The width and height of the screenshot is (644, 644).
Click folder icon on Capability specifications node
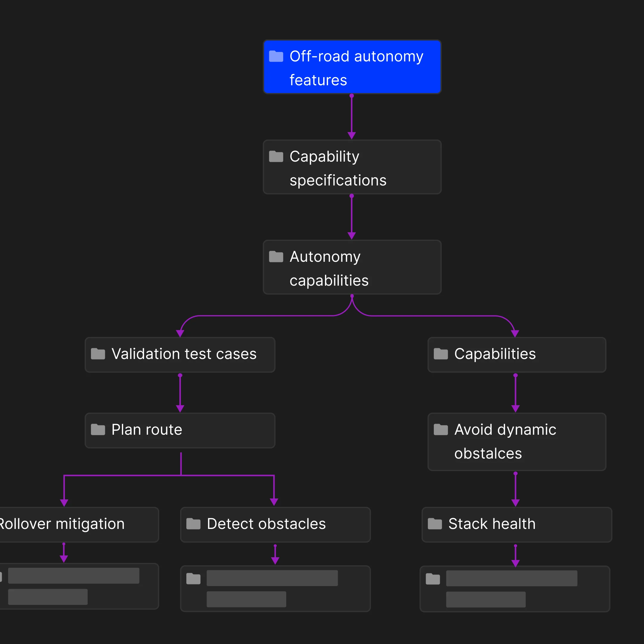276,156
